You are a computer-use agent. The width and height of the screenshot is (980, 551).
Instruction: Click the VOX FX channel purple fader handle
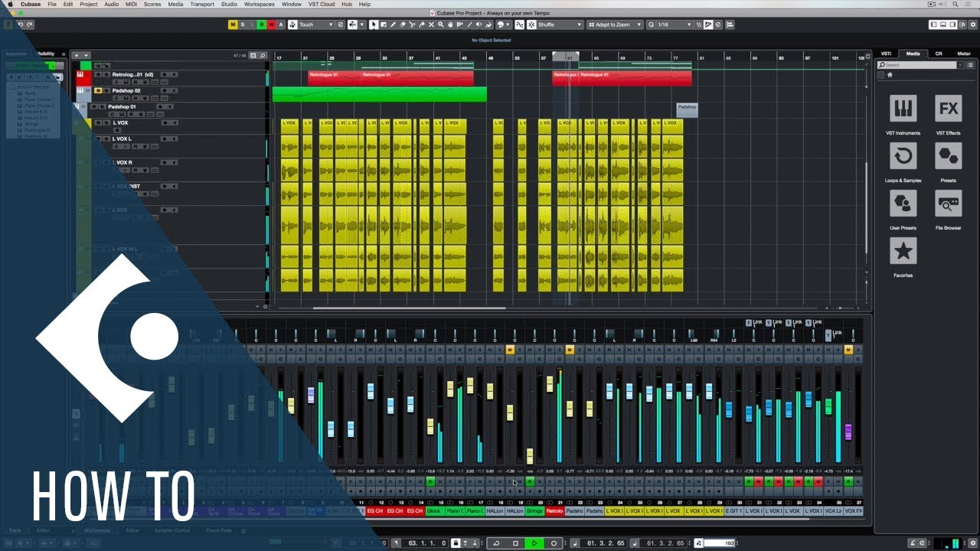click(848, 432)
